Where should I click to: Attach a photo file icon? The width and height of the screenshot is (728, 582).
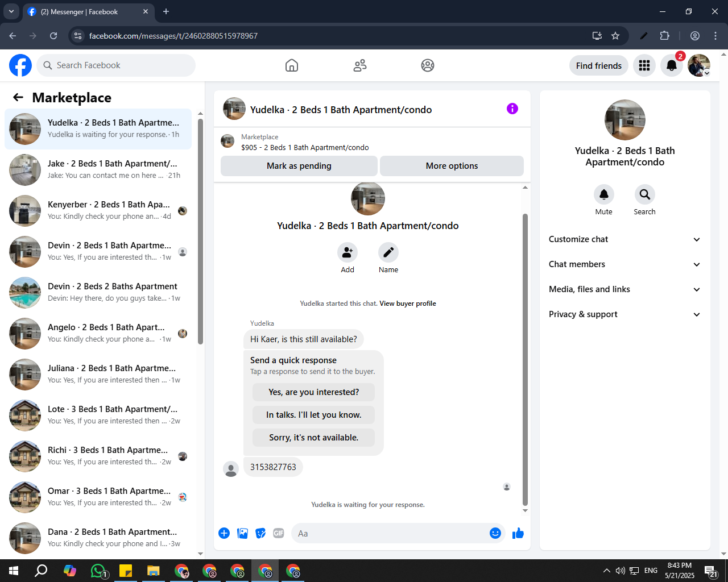pyautogui.click(x=242, y=533)
